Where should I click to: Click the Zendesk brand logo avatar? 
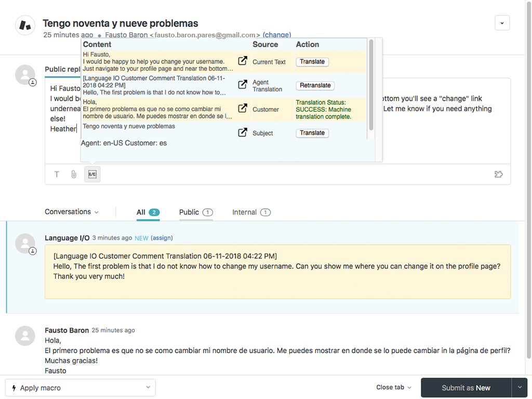25,25
